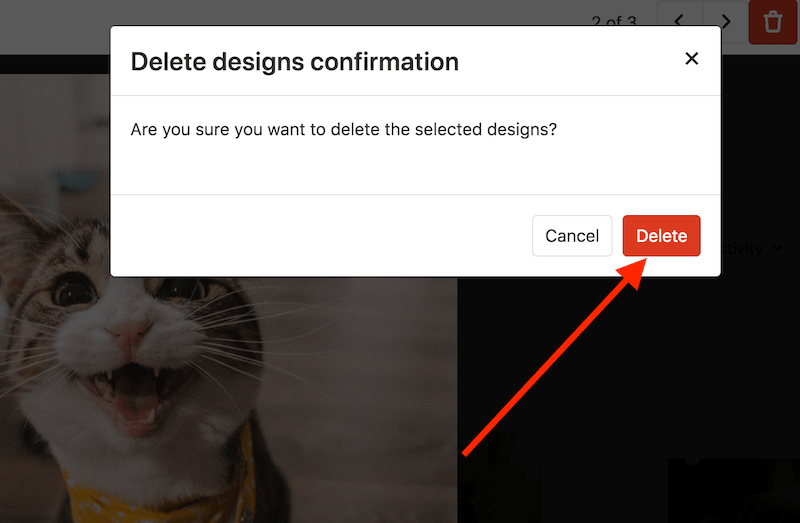Click the red Delete button
Image resolution: width=800 pixels, height=523 pixels.
point(661,236)
